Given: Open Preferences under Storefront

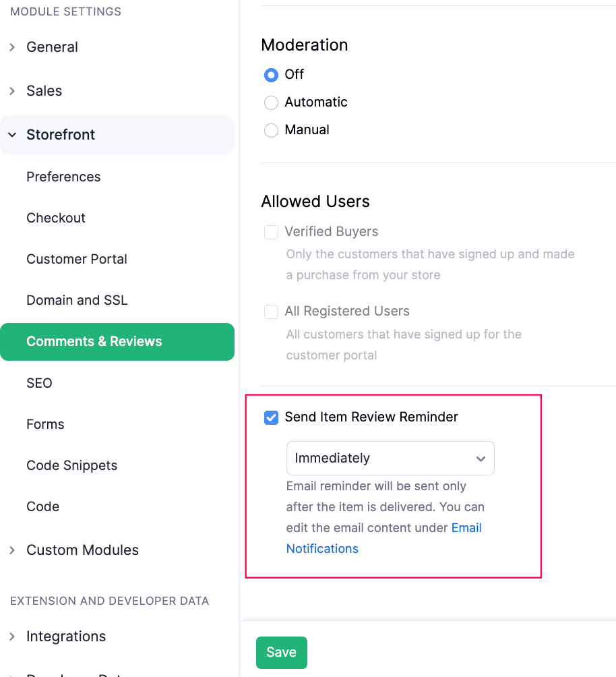Looking at the screenshot, I should pos(63,177).
